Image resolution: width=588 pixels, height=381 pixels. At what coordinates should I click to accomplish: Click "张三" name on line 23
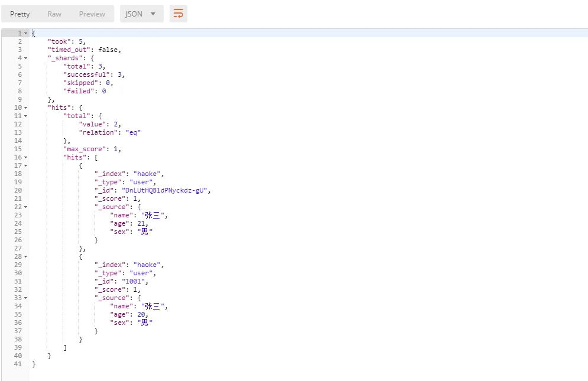tap(152, 215)
